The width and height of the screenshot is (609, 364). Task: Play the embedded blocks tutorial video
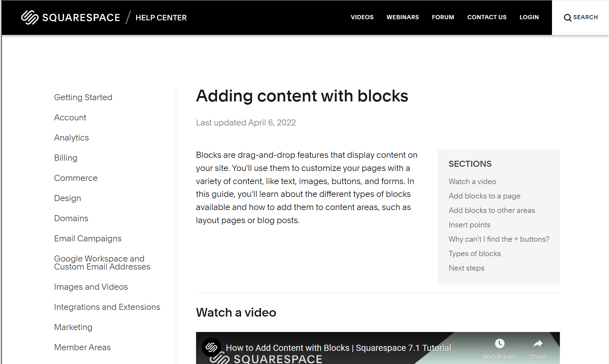coord(378,359)
